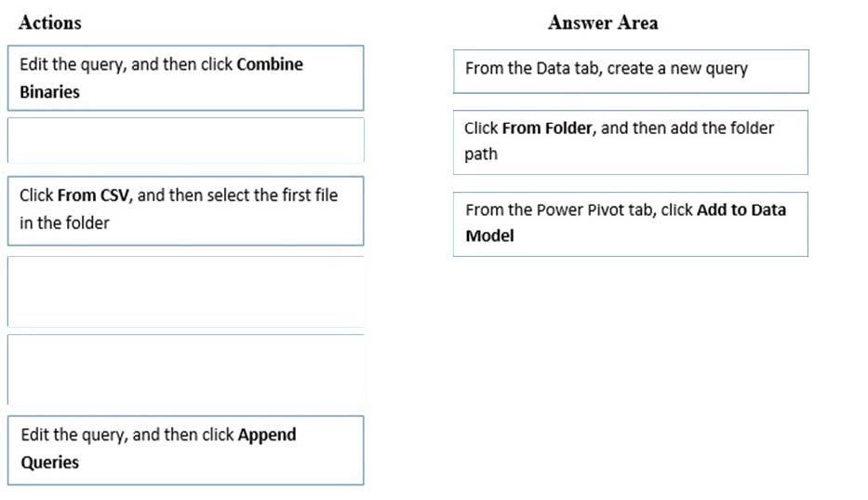Select the Append Queries action box
This screenshot has width=868, height=500.
(x=185, y=450)
